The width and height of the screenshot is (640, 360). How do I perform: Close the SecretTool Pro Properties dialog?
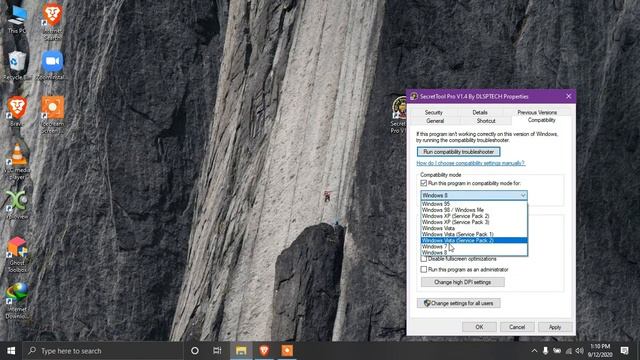point(569,96)
